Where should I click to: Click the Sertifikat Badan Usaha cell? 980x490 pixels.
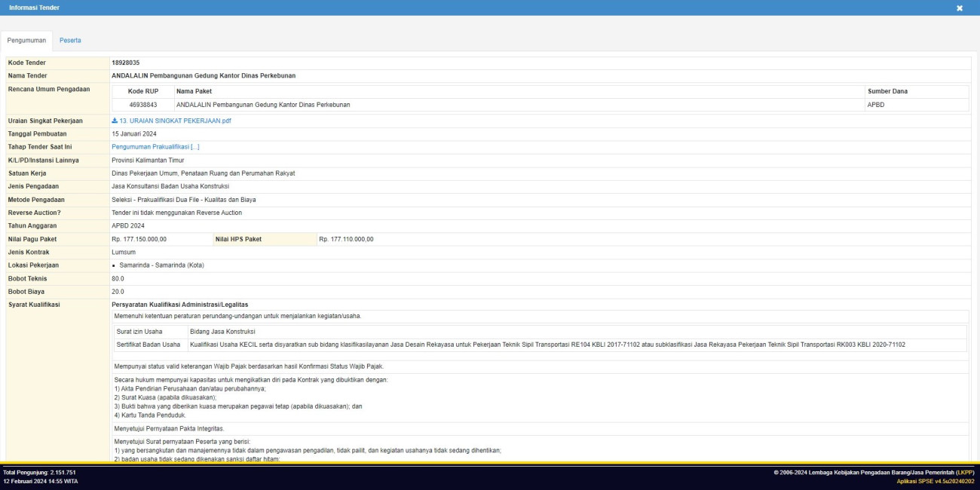click(149, 345)
